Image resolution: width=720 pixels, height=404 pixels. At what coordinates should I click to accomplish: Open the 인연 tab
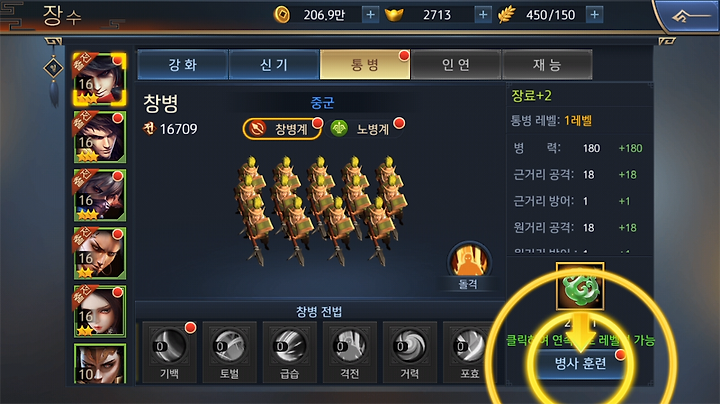coord(456,65)
